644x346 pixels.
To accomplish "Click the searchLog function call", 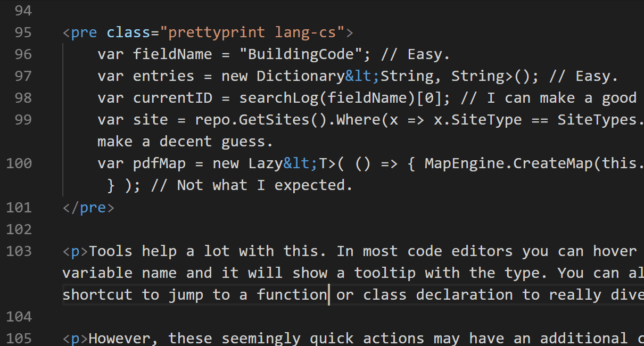I will [x=278, y=98].
